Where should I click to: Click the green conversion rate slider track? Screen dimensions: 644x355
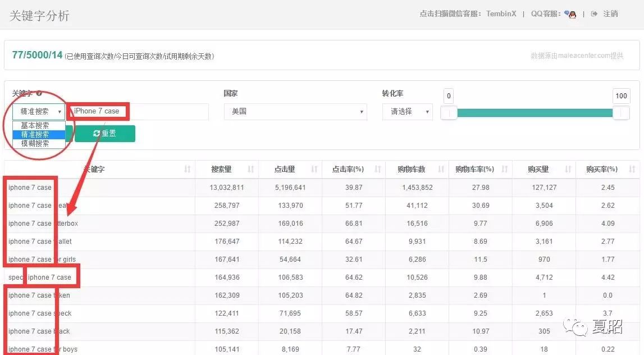535,112
